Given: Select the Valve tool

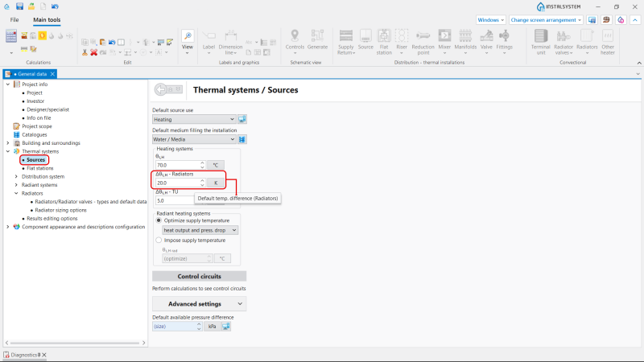Looking at the screenshot, I should coord(486,42).
